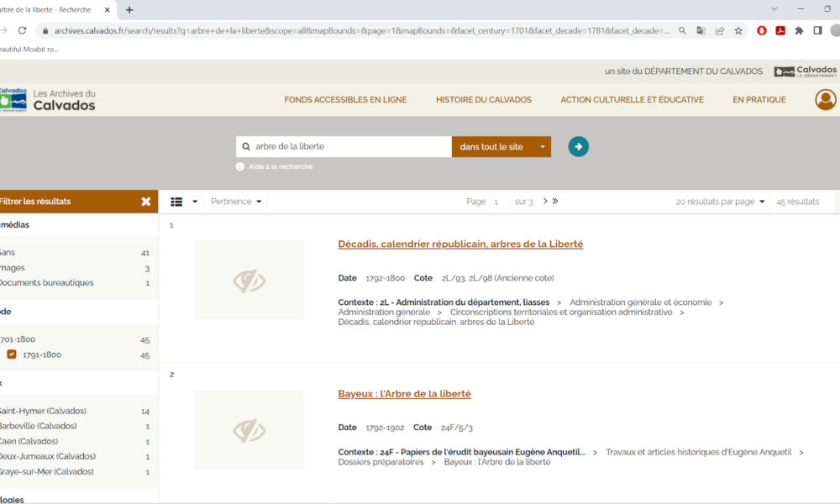
Task: Close the filter results panel with X
Action: click(146, 202)
